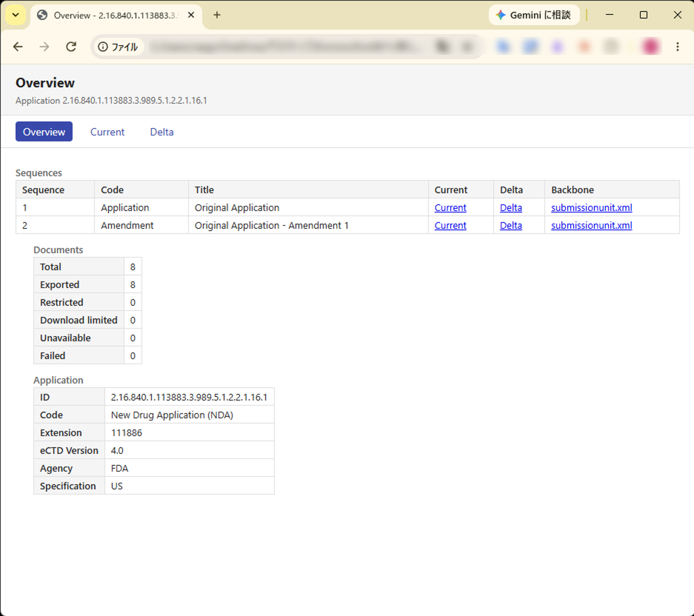Viewport: 694px width, 616px height.
Task: Click the 'New Drug Application (NDA)' value
Action: [172, 415]
